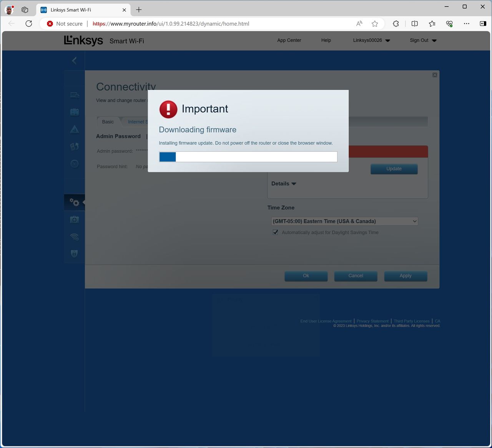Open a new browser tab
Image resolution: width=492 pixels, height=448 pixels.
[139, 10]
